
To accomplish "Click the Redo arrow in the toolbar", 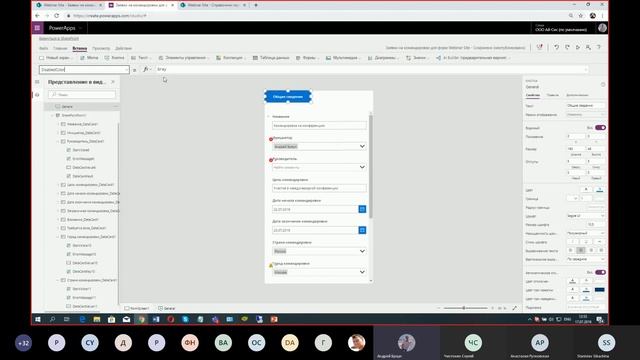I will 567,47.
